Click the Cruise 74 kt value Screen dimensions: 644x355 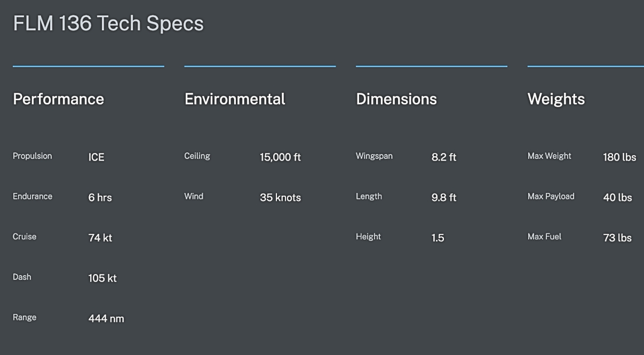click(x=100, y=238)
